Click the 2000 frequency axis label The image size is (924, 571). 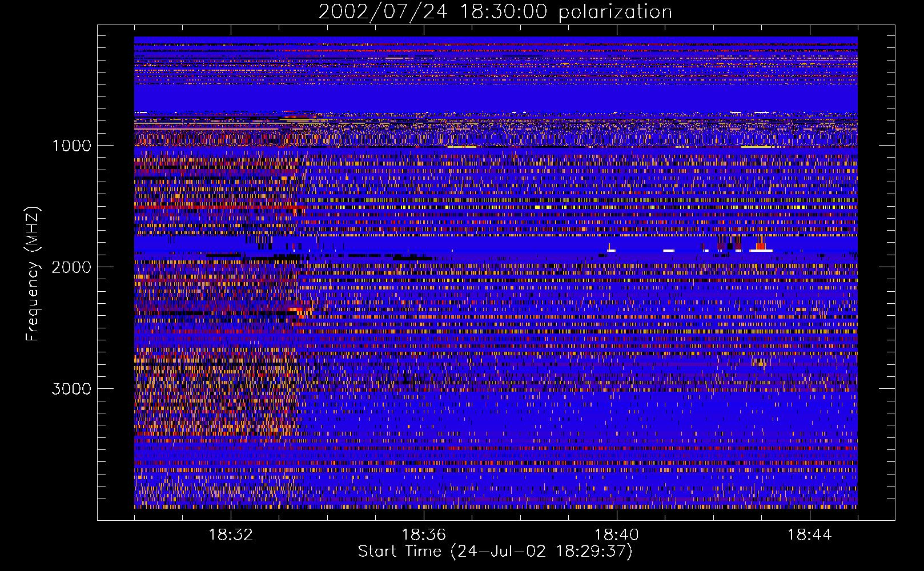(72, 267)
